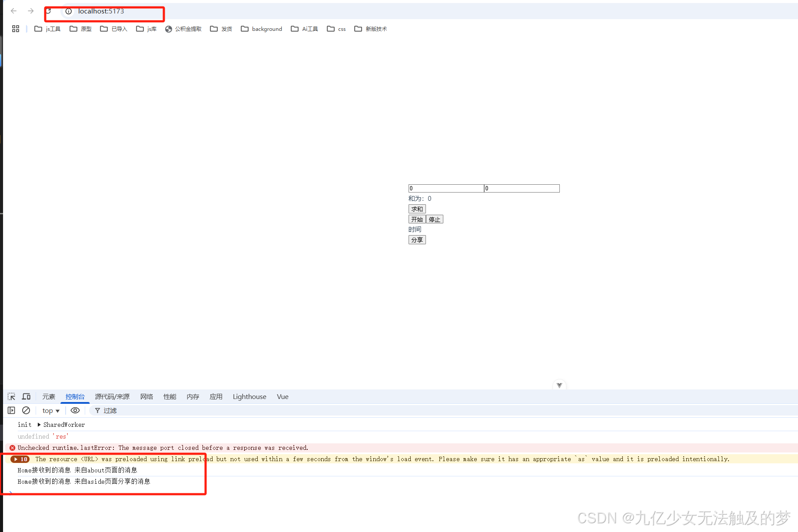Switch to the 元素 tab
The width and height of the screenshot is (798, 532).
(49, 396)
